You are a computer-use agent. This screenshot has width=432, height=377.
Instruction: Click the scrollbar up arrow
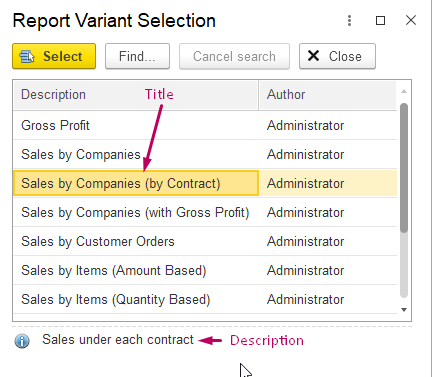[404, 91]
